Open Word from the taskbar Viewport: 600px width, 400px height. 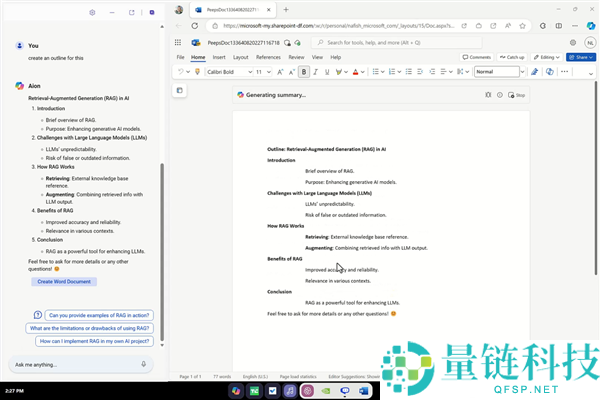click(x=363, y=391)
